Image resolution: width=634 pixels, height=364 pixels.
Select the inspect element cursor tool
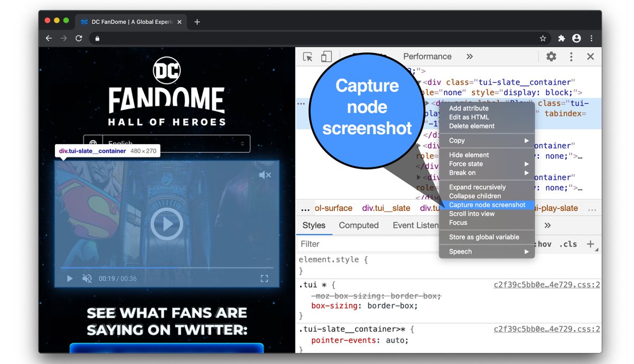(307, 56)
